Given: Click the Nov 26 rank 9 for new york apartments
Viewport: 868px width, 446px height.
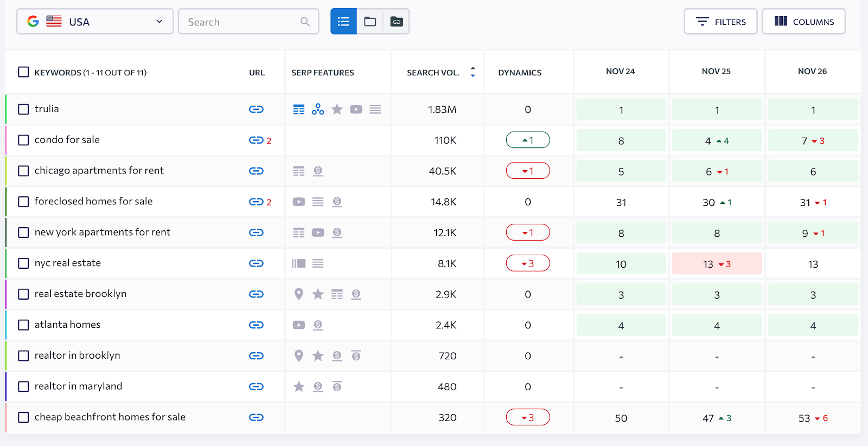Looking at the screenshot, I should coord(806,234).
